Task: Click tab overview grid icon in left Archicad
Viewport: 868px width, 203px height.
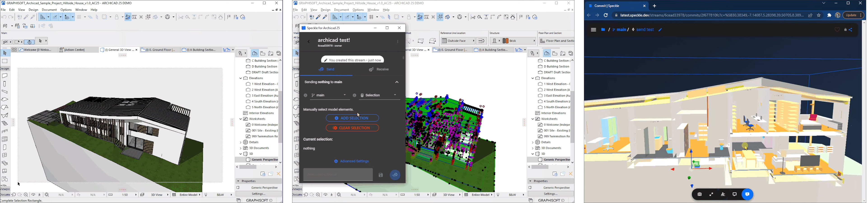Action: (x=14, y=50)
